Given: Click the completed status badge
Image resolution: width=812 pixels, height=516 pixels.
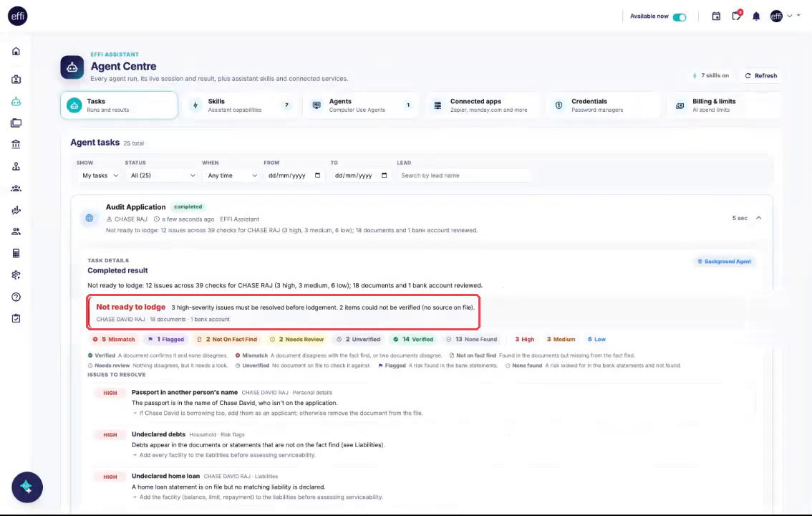Looking at the screenshot, I should [x=188, y=206].
